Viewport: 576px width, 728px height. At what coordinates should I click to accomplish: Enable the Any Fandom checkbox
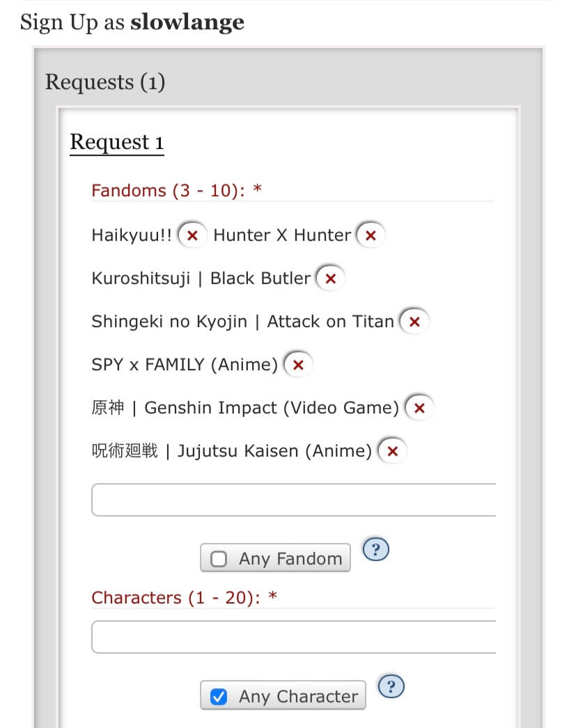[x=219, y=559]
